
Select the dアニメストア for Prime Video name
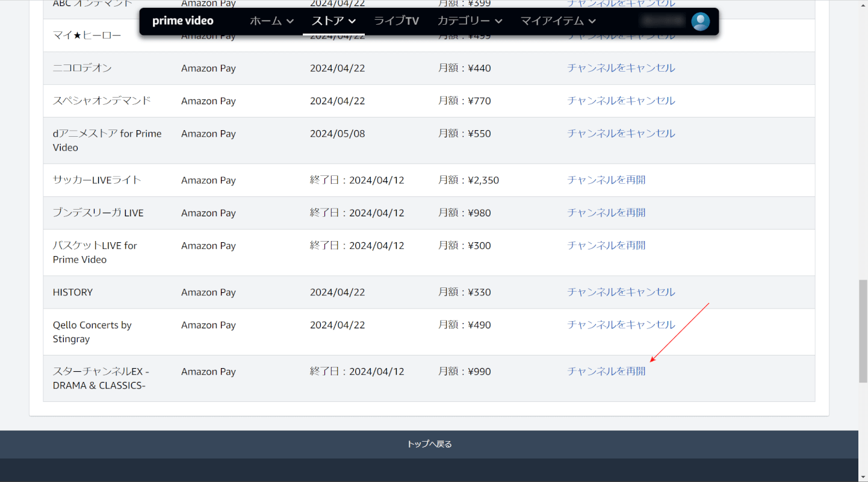[x=107, y=140]
